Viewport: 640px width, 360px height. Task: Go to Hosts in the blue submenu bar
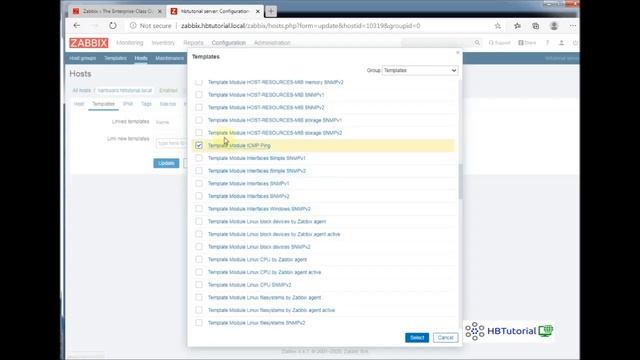coord(141,58)
